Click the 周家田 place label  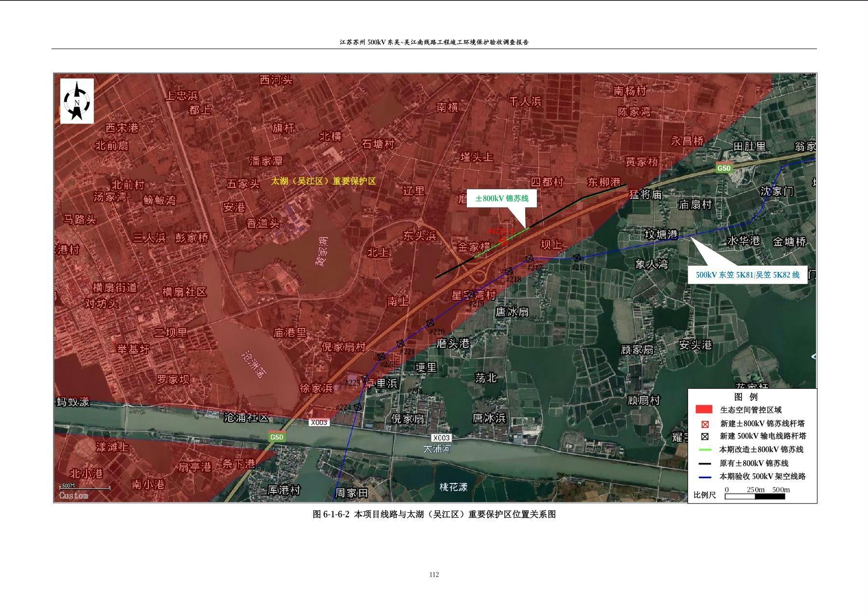(352, 493)
